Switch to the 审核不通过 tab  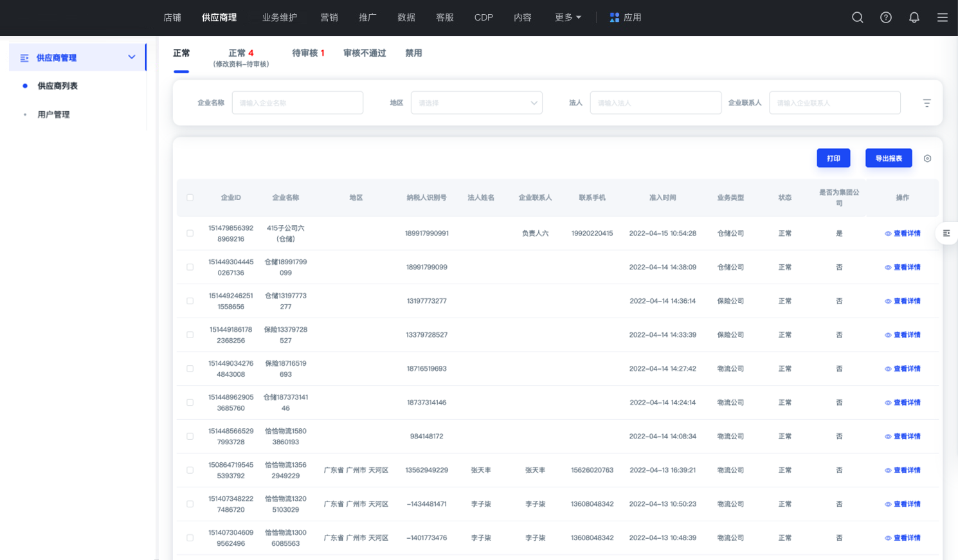[x=365, y=53]
